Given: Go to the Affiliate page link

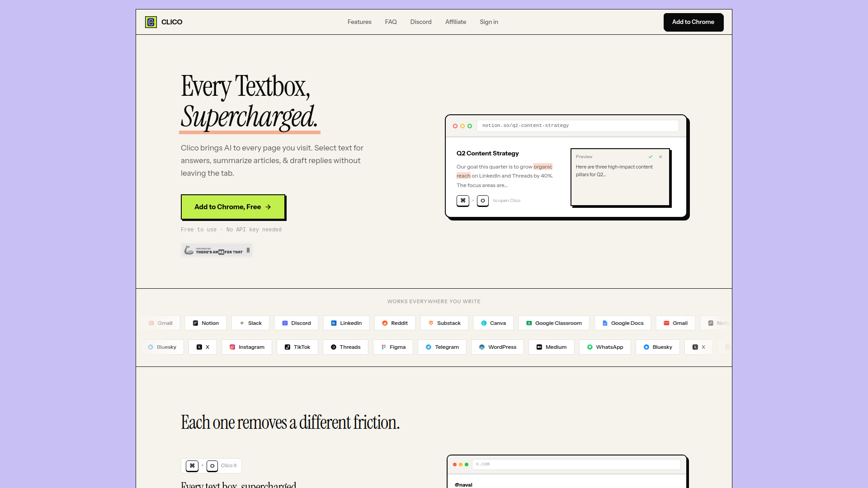Looking at the screenshot, I should pos(455,22).
